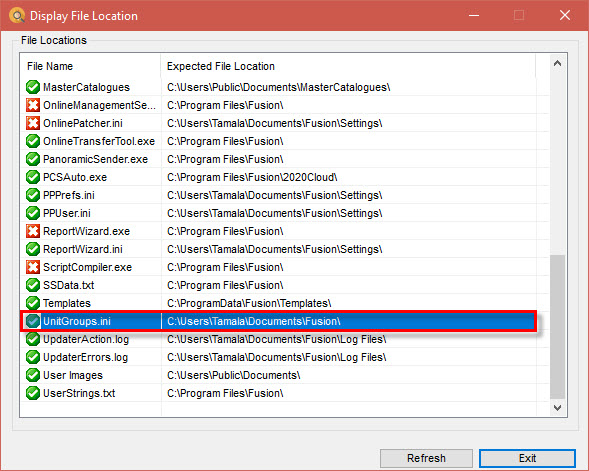The height and width of the screenshot is (471, 589).
Task: Click red X icon beside OnlinePatcher.ini
Action: (x=33, y=123)
